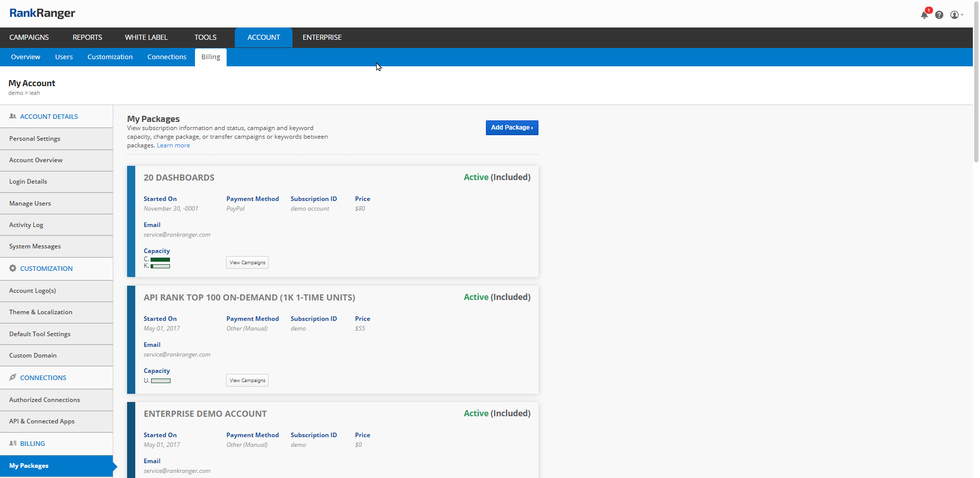Image resolution: width=980 pixels, height=478 pixels.
Task: Switch to the Connections sub-tab
Action: [x=167, y=57]
